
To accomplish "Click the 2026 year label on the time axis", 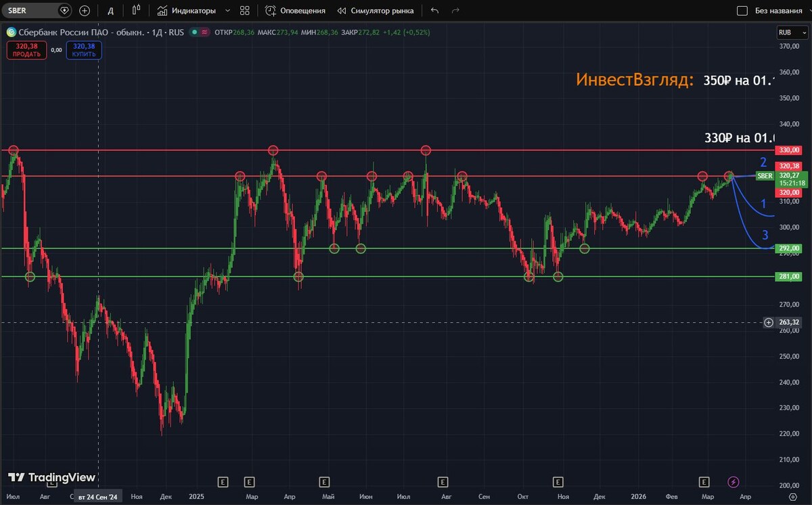I will pos(638,497).
